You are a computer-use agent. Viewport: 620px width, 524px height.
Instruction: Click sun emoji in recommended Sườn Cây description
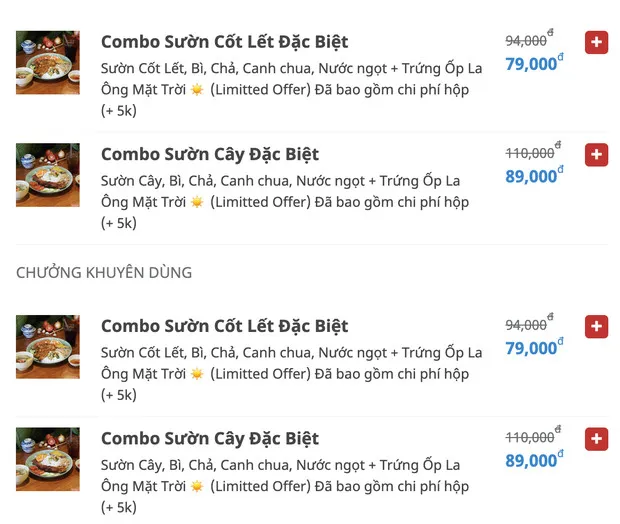[197, 487]
